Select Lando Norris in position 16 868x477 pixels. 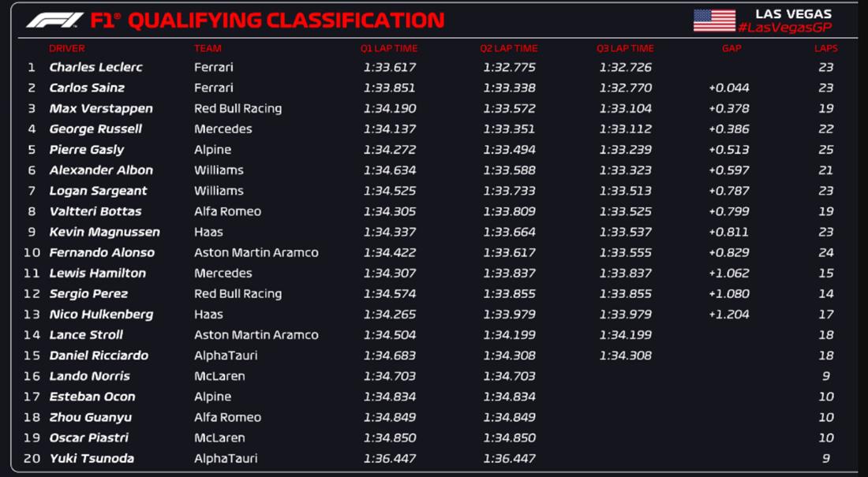(x=89, y=376)
